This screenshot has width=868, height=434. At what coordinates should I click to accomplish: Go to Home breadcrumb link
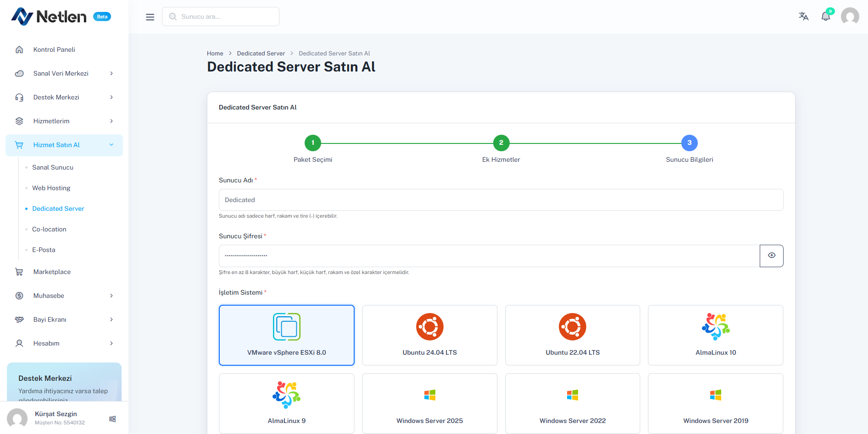click(x=215, y=53)
